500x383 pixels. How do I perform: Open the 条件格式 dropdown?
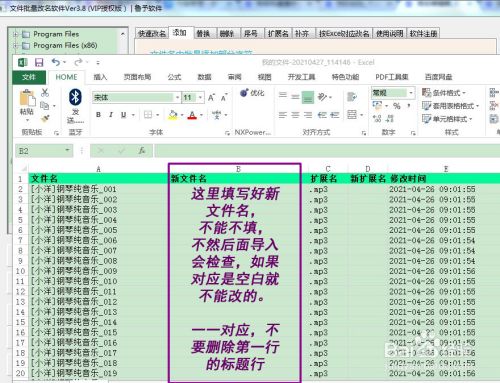(444, 93)
